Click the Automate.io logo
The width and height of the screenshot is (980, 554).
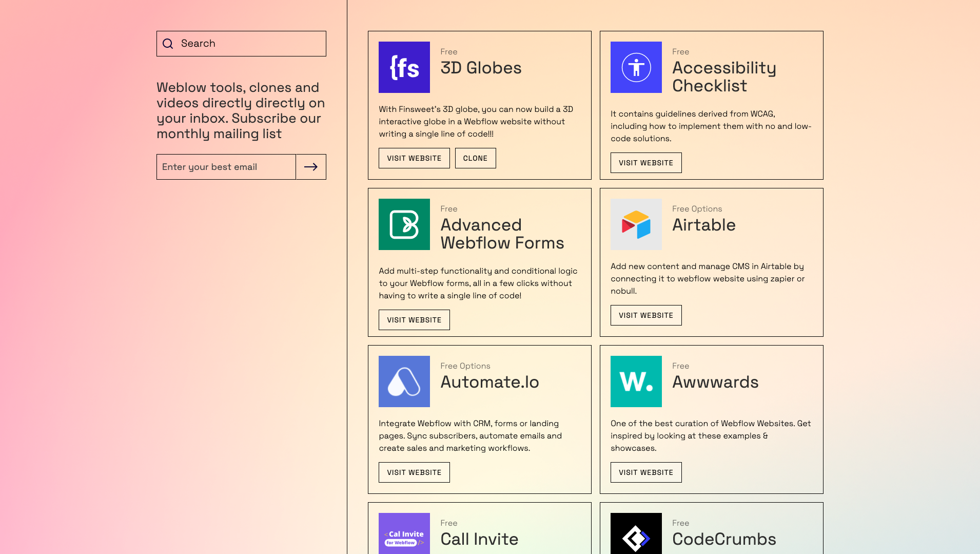[404, 381]
